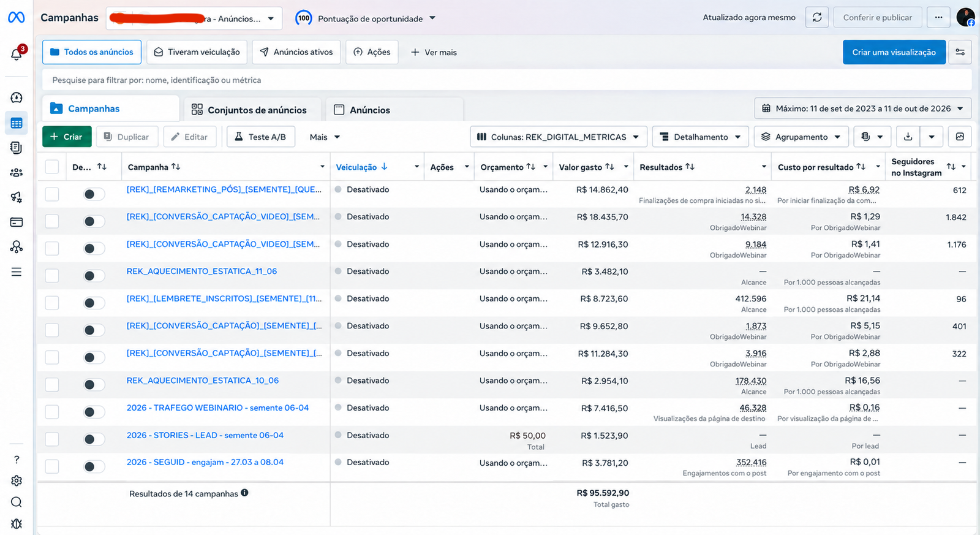Open the Events Manager nodes icon in sidebar
This screenshot has width=980, height=535.
tap(17, 246)
